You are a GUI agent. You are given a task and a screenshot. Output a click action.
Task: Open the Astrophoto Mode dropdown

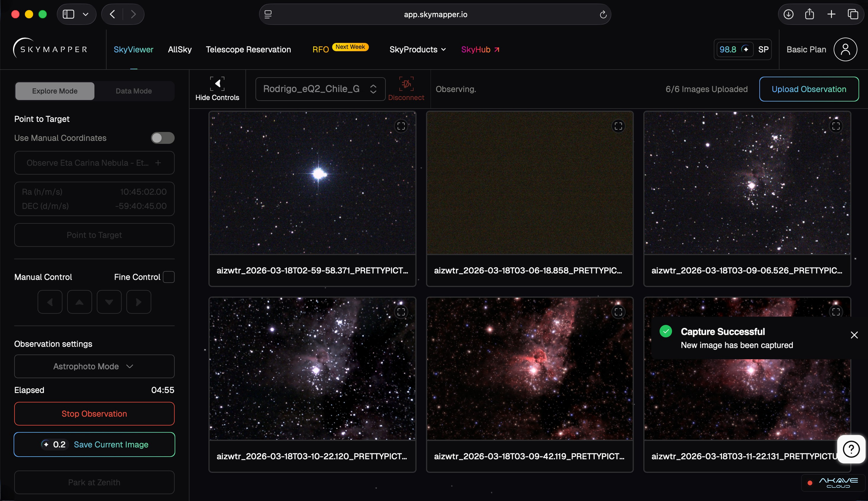[94, 367]
